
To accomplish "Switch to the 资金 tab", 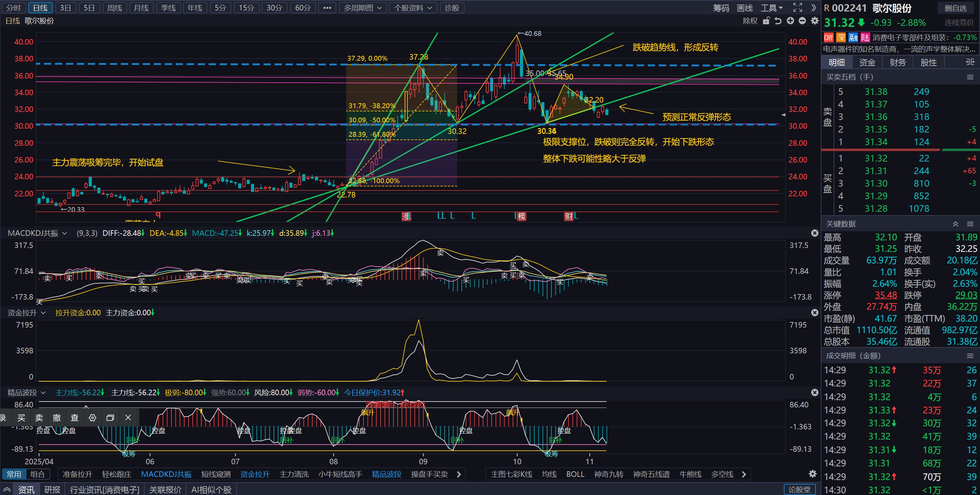I will (x=867, y=62).
